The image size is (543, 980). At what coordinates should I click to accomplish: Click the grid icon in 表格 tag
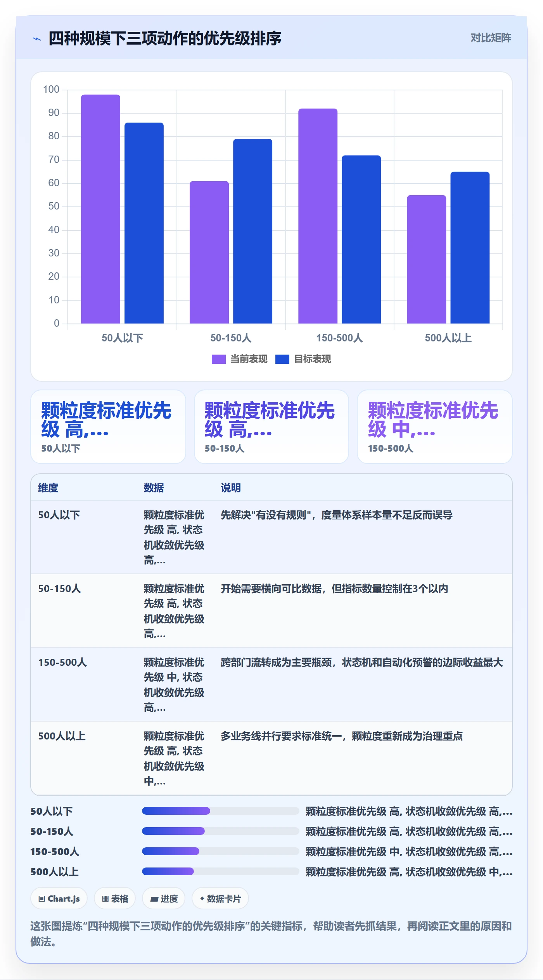105,899
